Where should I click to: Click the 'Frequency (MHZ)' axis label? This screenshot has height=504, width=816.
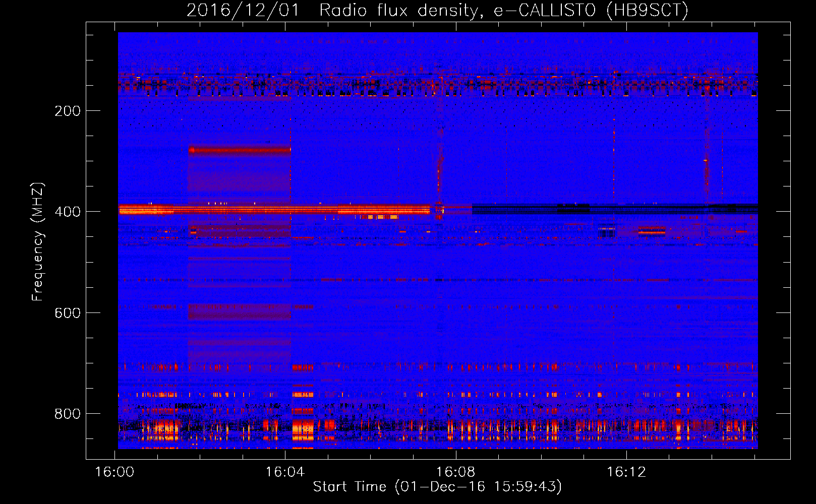click(x=38, y=242)
